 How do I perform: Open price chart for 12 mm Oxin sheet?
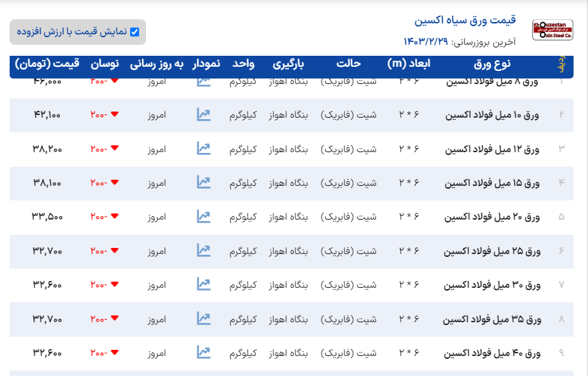pyautogui.click(x=203, y=148)
